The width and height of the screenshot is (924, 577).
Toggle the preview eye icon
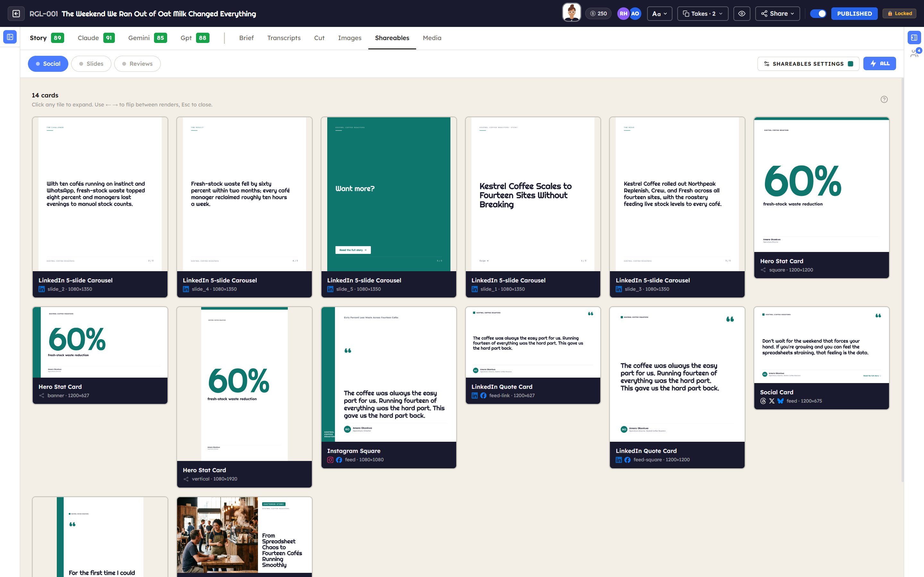(741, 13)
